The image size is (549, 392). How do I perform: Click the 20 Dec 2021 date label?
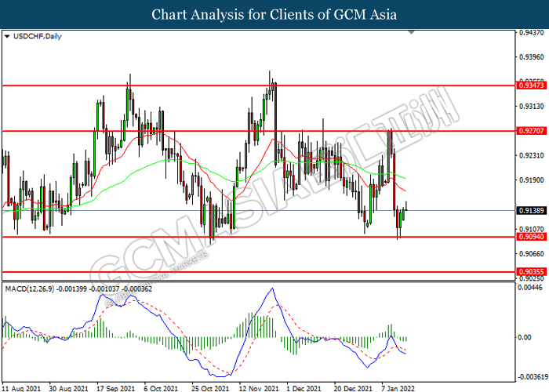tap(353, 388)
